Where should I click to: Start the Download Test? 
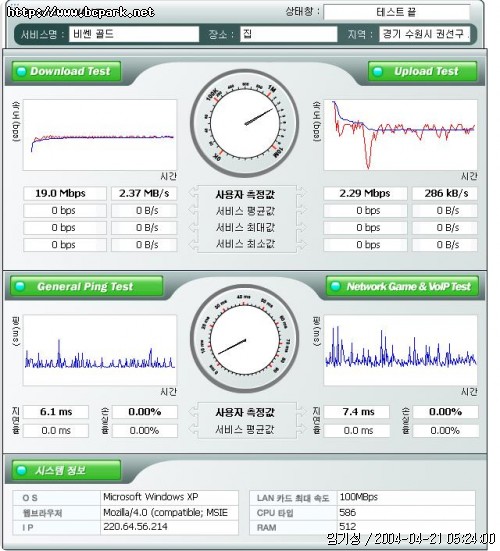pos(66,71)
